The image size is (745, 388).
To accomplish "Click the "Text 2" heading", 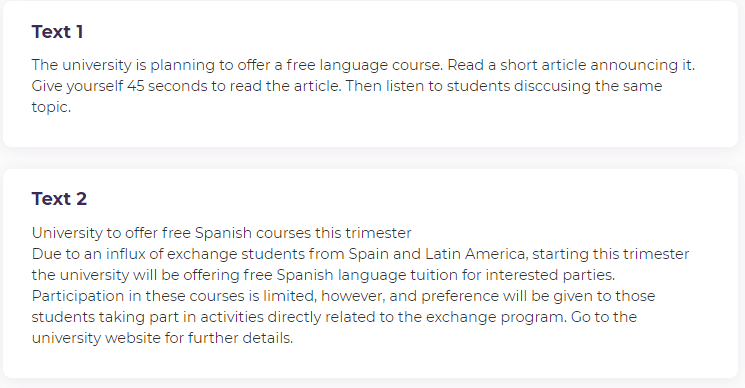I will [59, 199].
